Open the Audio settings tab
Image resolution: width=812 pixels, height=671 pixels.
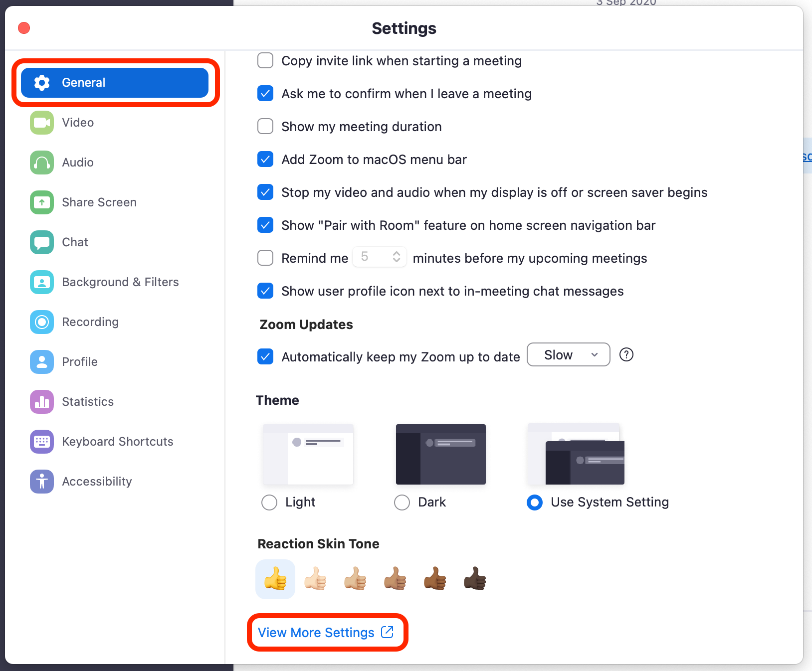[115, 163]
